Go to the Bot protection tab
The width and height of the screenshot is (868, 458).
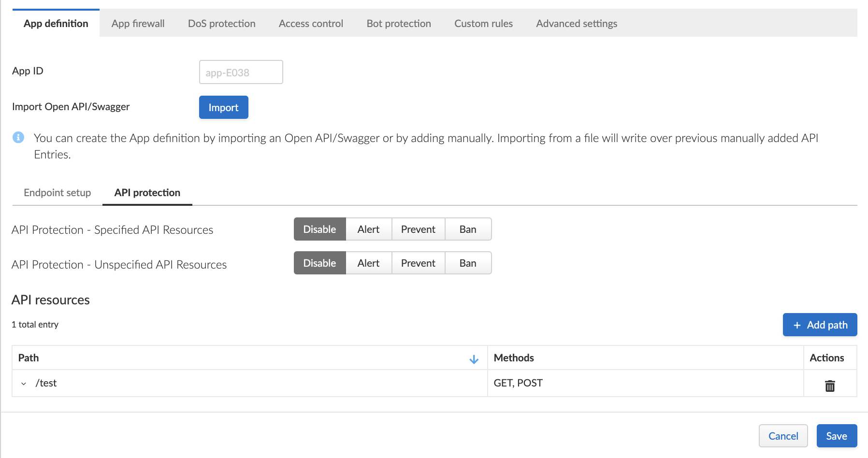(399, 23)
